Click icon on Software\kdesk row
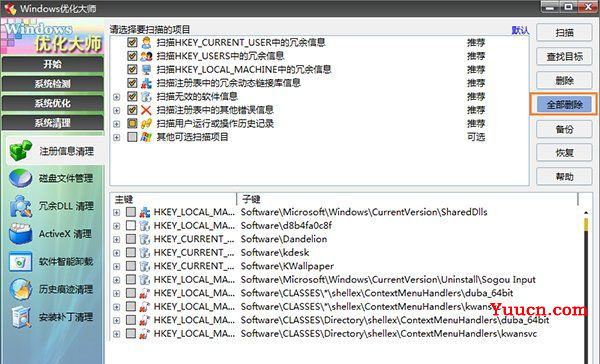600x364 pixels. [x=144, y=253]
